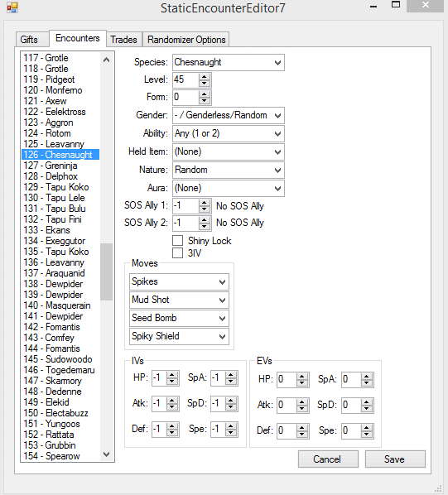Open the Spiky Shield move dropdown
Screen dimensions: 448x495
point(179,336)
